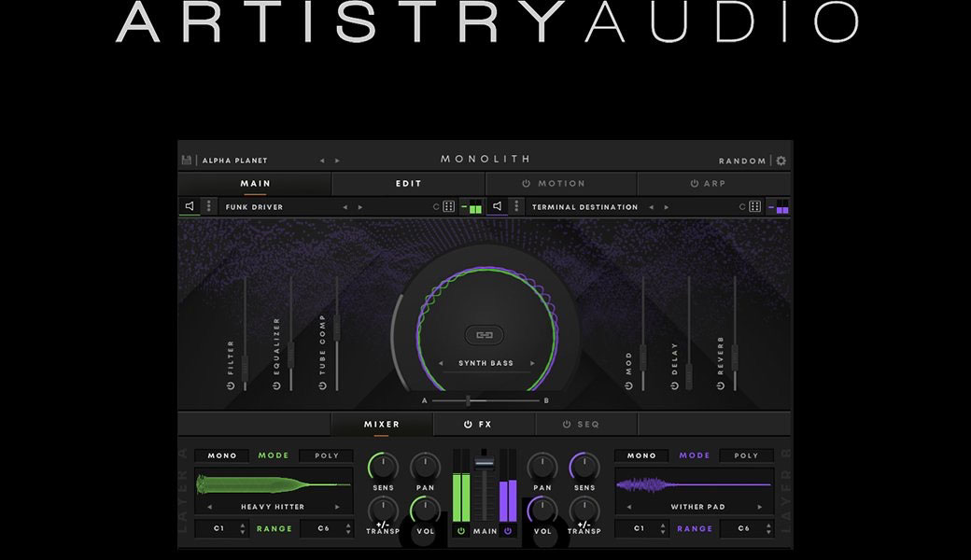Viewport: 971px width, 560px height.
Task: Click Funk Driver dice randomize icon
Action: 449,206
